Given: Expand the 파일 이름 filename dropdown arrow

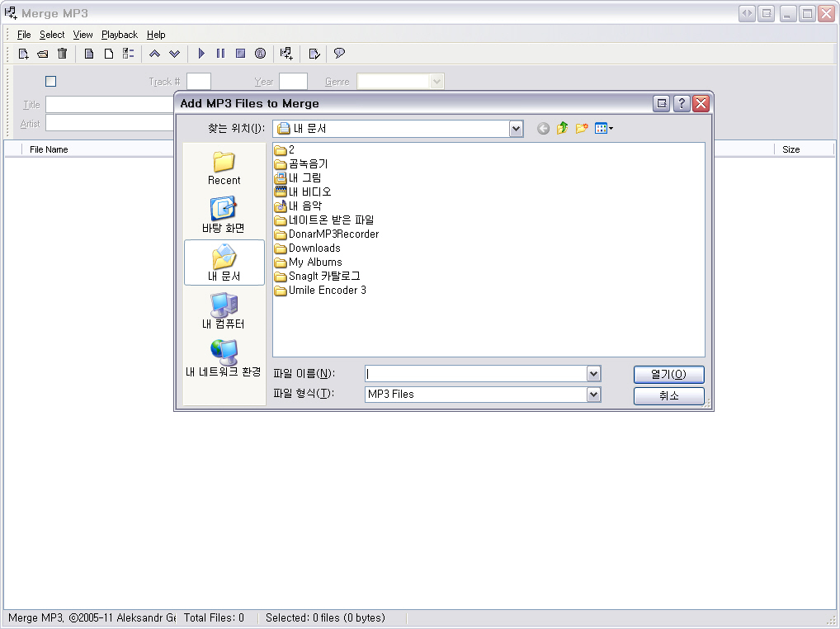Looking at the screenshot, I should click(593, 374).
